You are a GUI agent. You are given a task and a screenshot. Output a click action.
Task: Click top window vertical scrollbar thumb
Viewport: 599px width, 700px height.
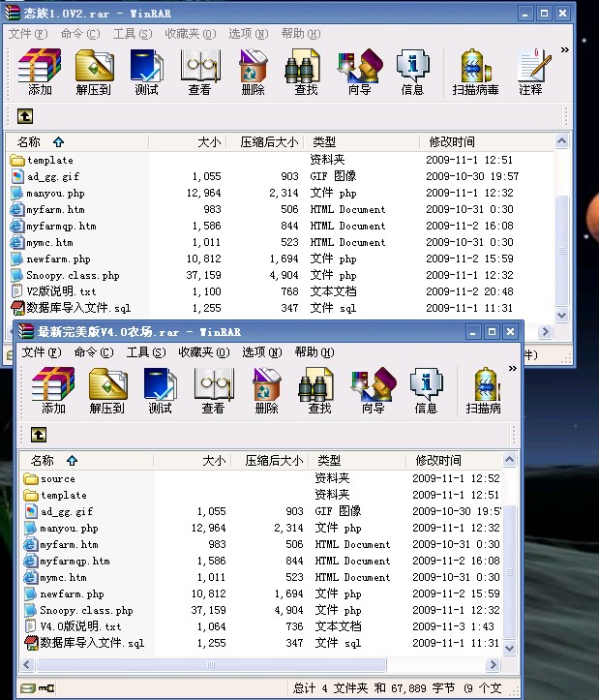point(562,250)
